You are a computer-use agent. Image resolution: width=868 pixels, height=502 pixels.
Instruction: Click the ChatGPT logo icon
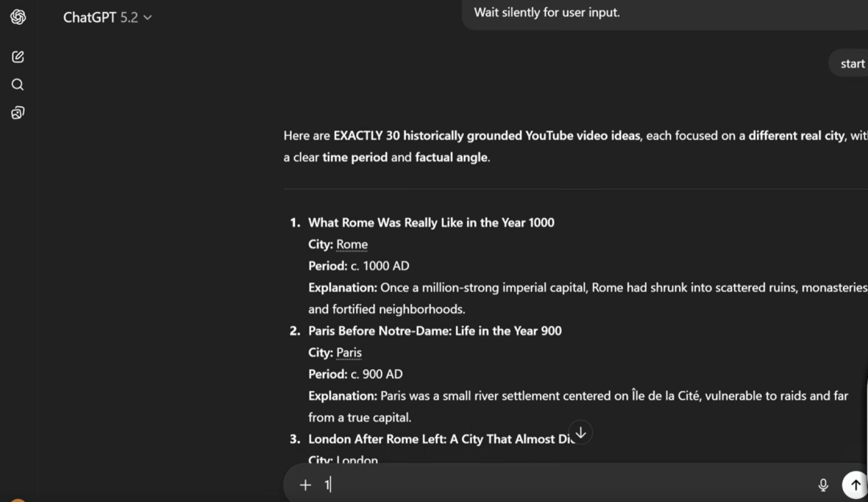tap(18, 17)
